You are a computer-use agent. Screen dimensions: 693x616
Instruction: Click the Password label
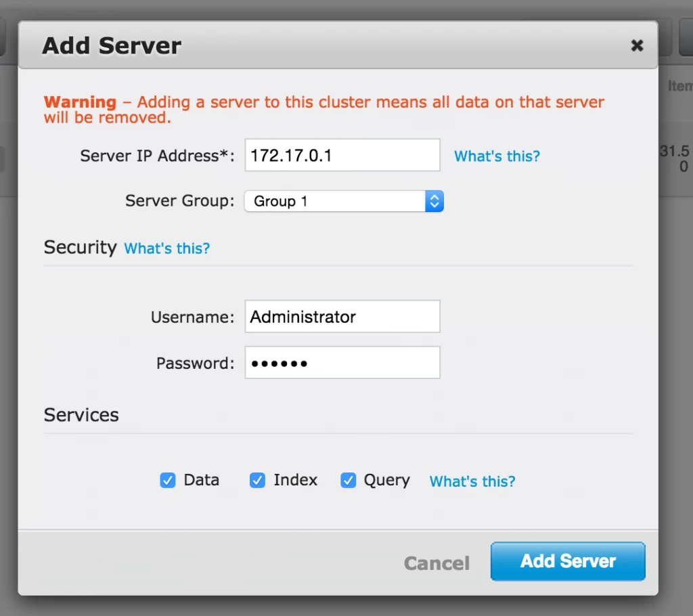196,363
